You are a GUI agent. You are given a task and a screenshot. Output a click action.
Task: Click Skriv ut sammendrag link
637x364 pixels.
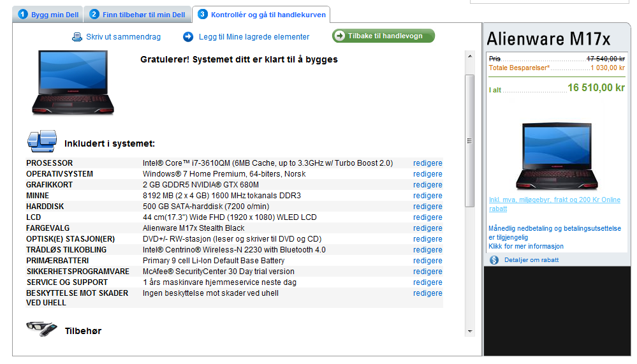(124, 37)
